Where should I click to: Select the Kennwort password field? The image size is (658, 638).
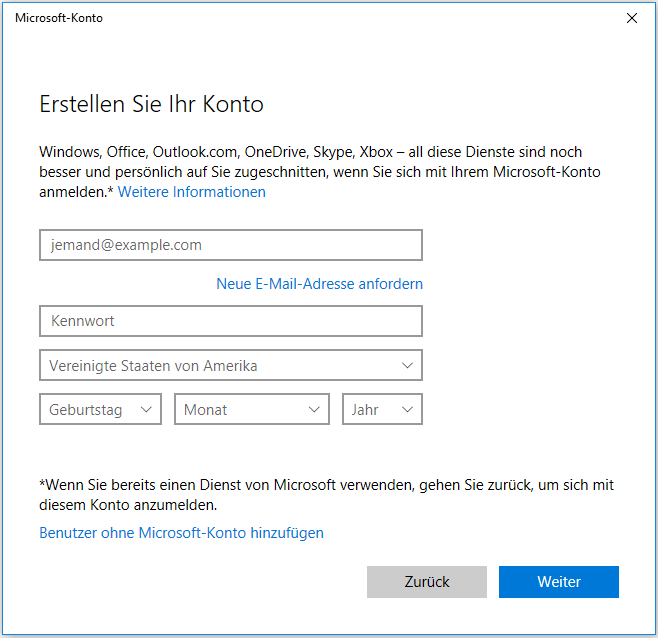[231, 321]
